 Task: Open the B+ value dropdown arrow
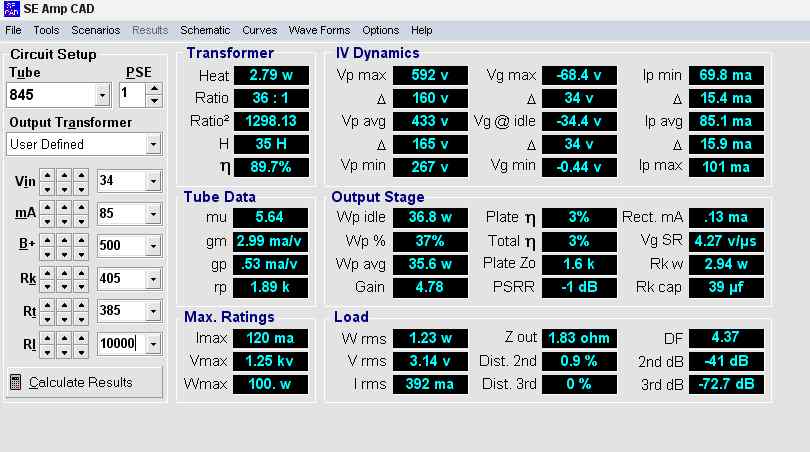(153, 246)
